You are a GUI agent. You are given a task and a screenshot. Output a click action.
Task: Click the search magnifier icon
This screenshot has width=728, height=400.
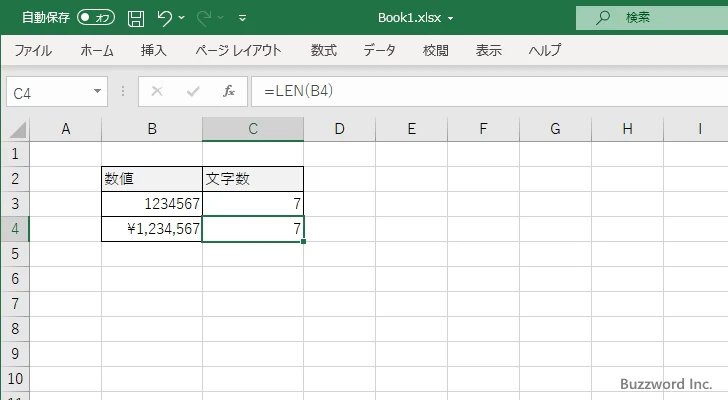pos(603,18)
